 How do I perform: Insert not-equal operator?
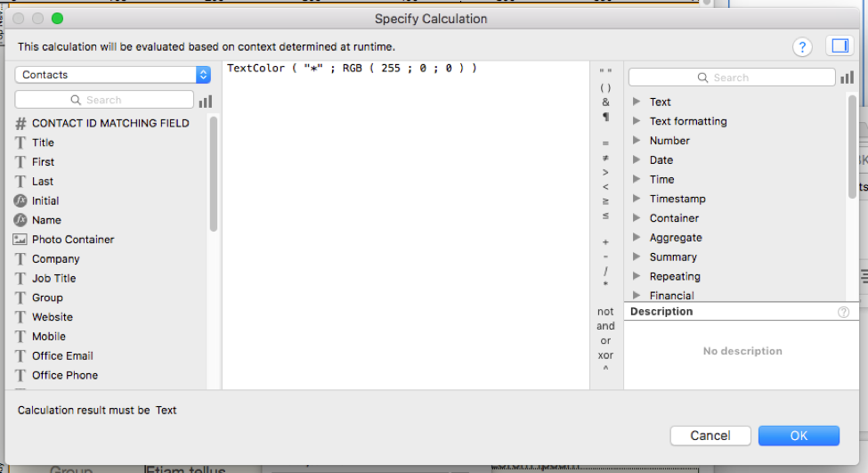point(605,158)
